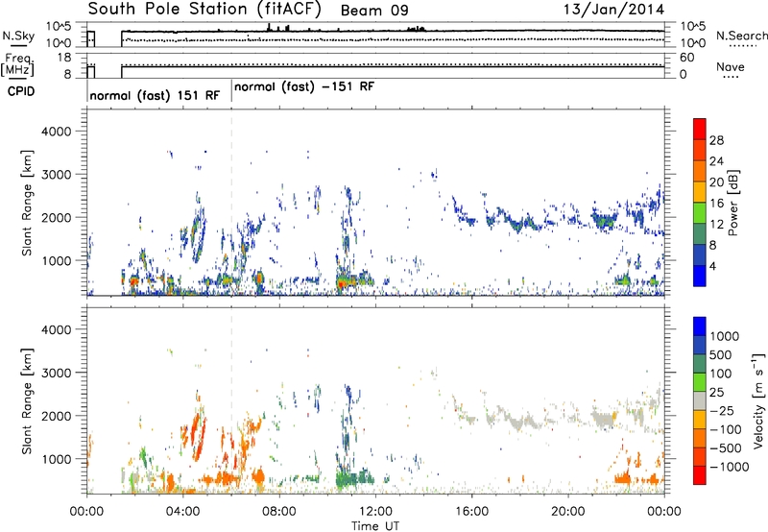Click the '-1000' velocity colorbar tick
Image resolution: width=768 pixels, height=532 pixels.
pos(729,467)
